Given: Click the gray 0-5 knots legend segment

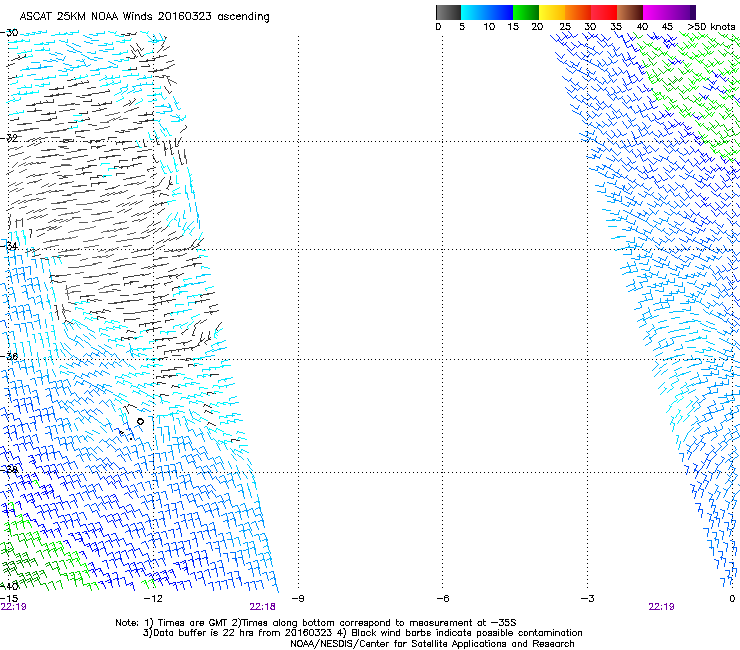Looking at the screenshot, I should (448, 12).
